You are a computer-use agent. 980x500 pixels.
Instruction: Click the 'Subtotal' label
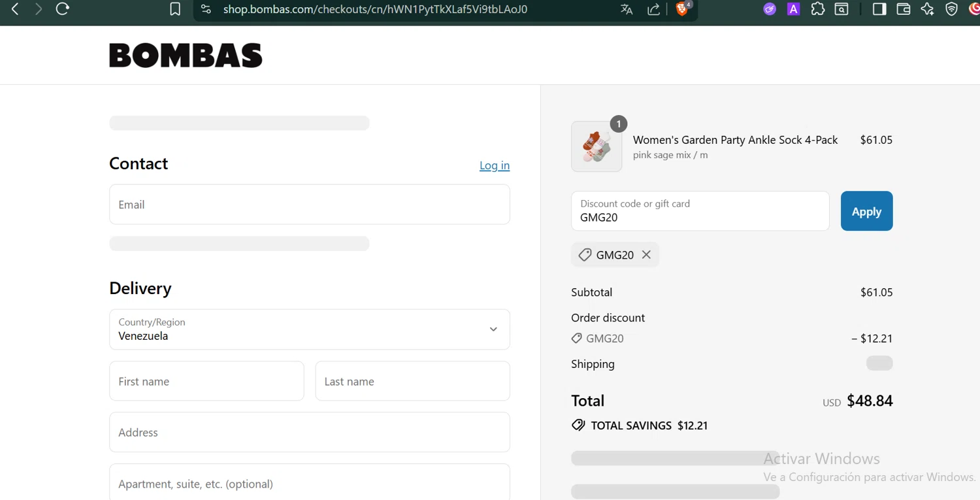tap(591, 292)
